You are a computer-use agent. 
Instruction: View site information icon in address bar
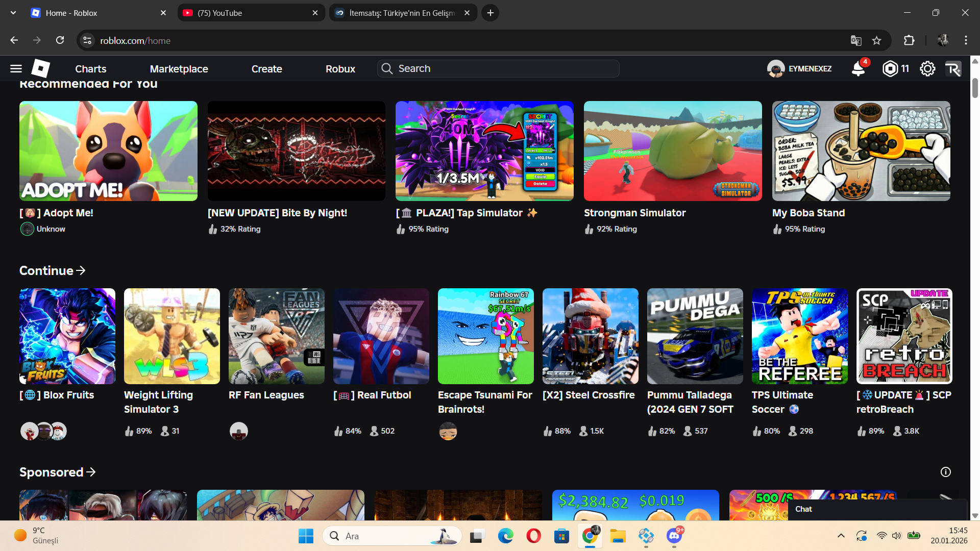[x=87, y=40]
